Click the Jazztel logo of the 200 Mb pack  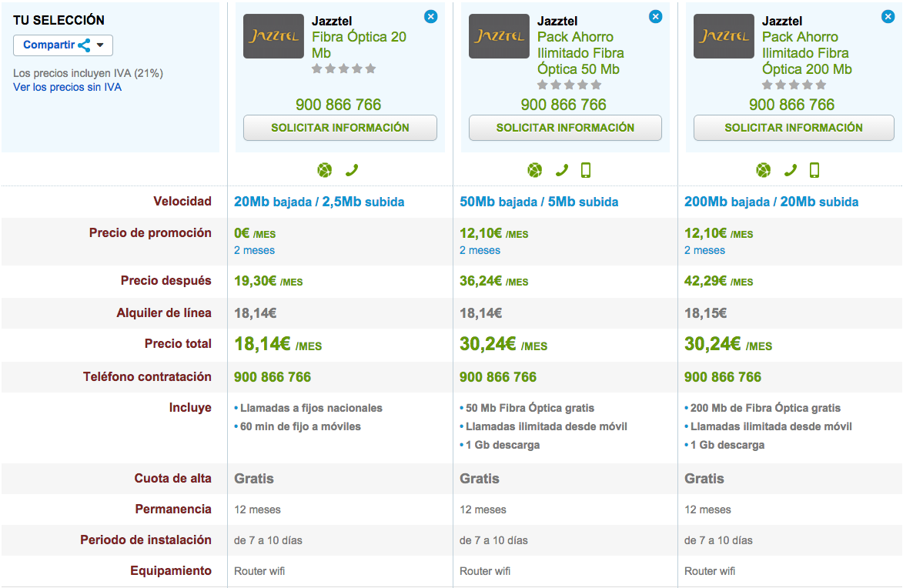pos(724,36)
